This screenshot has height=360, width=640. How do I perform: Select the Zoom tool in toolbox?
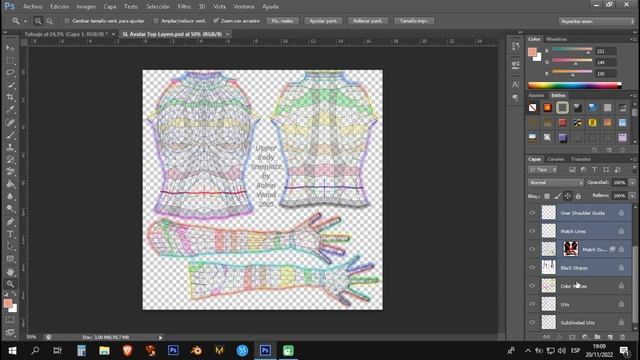coord(10,284)
